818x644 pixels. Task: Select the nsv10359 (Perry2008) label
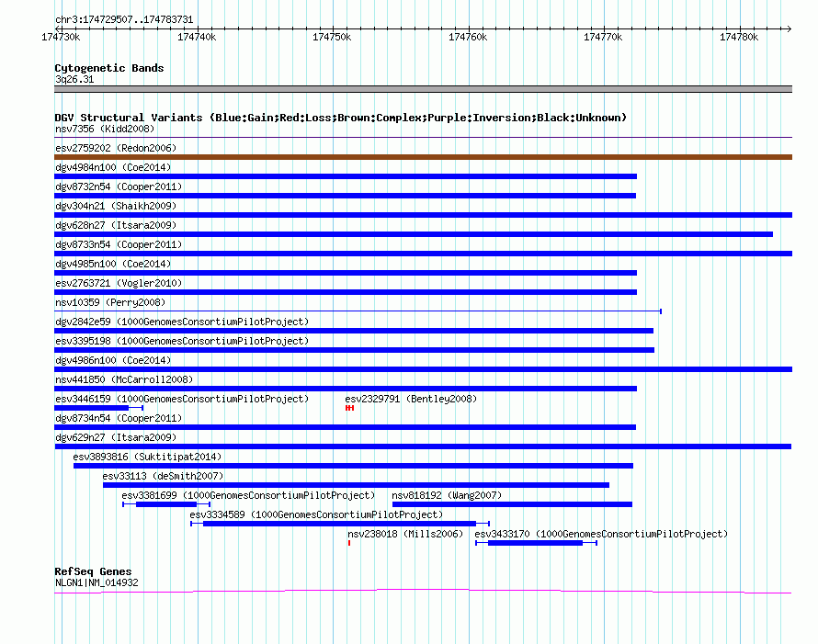110,302
